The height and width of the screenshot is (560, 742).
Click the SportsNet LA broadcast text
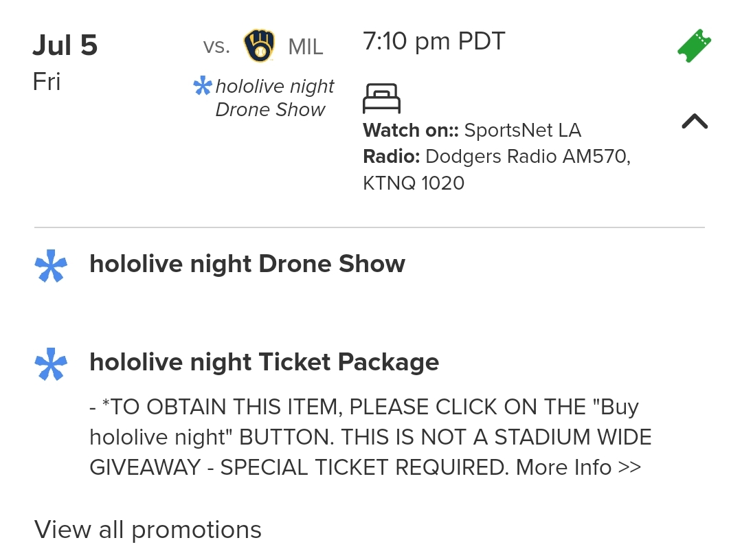522,130
